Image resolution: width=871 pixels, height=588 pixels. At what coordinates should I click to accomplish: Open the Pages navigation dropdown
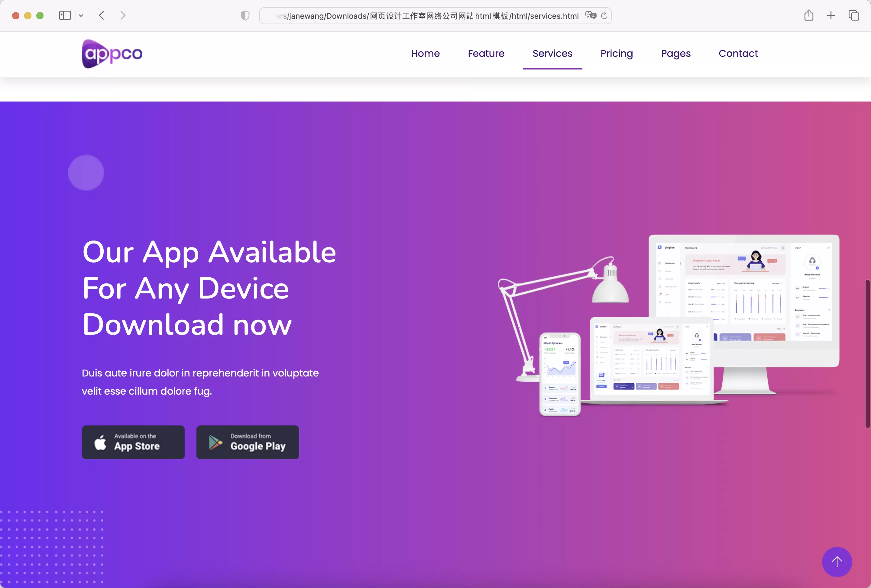click(675, 53)
